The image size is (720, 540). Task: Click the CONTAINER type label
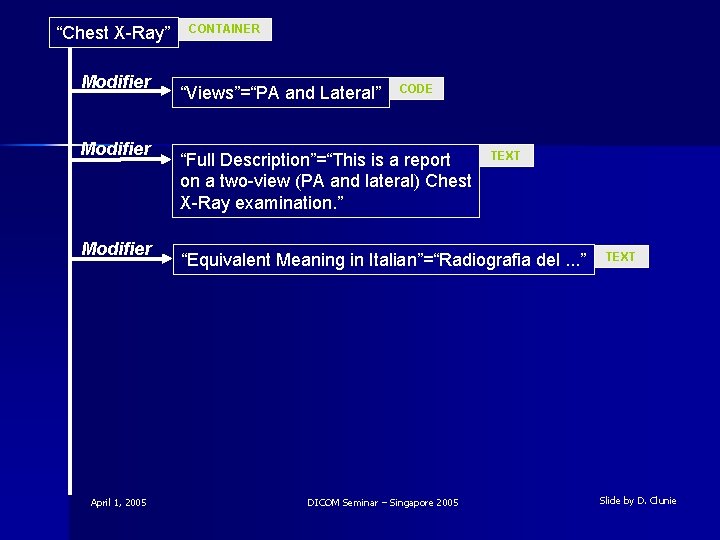point(225,29)
